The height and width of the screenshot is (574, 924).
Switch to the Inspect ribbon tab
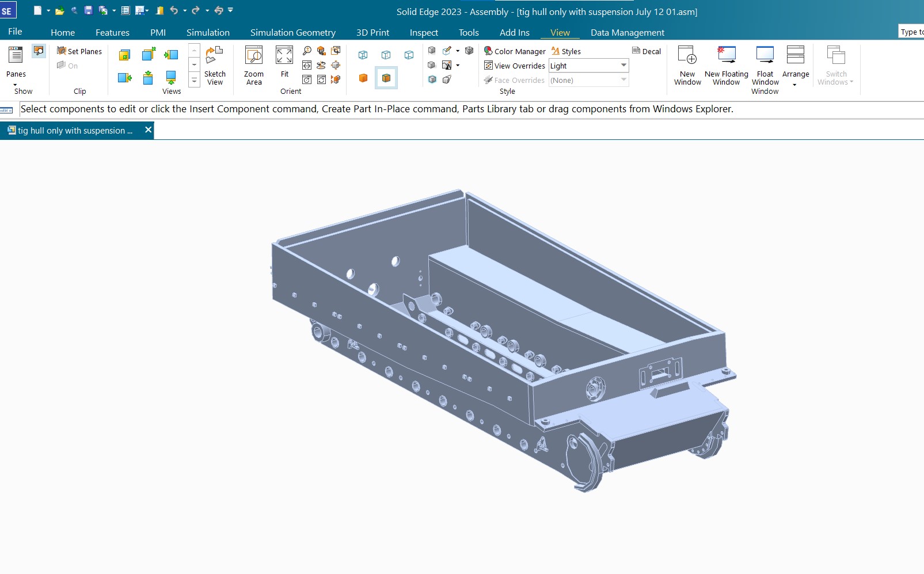[424, 33]
